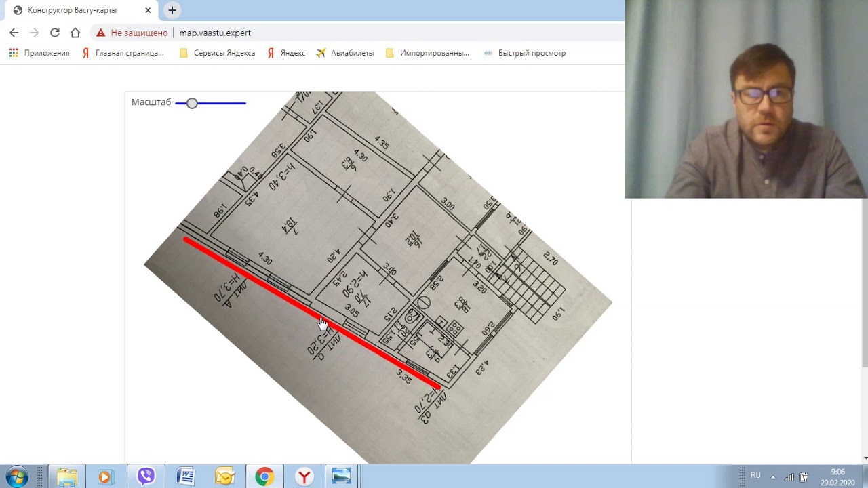Click the 'Масштаб' scale slider handle
Image resolution: width=868 pixels, height=488 pixels.
192,103
